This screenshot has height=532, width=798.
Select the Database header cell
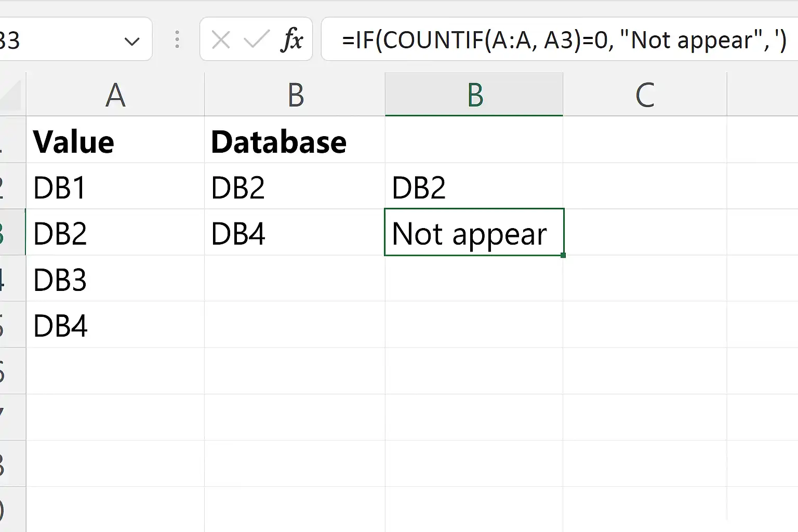coord(295,140)
